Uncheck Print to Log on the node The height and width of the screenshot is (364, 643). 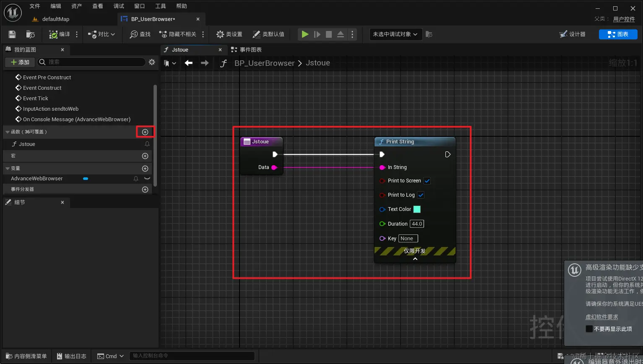421,195
